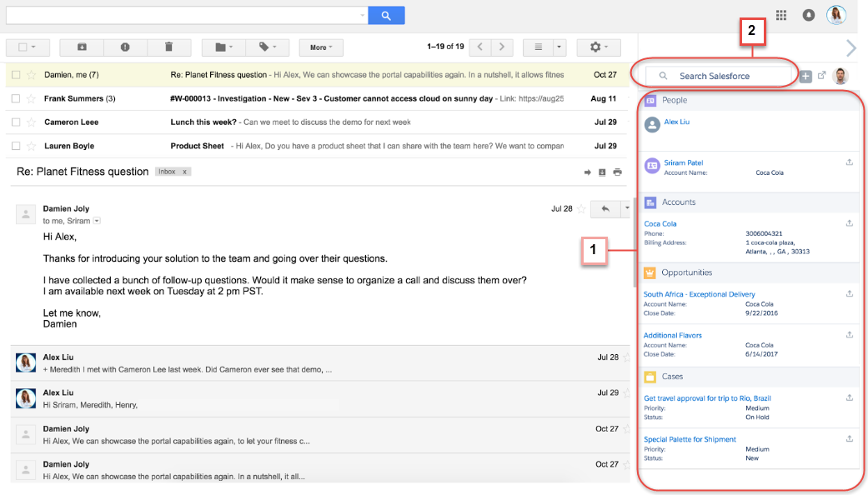This screenshot has height=495, width=868.
Task: Click the Cases section briefcase icon
Action: coord(650,377)
